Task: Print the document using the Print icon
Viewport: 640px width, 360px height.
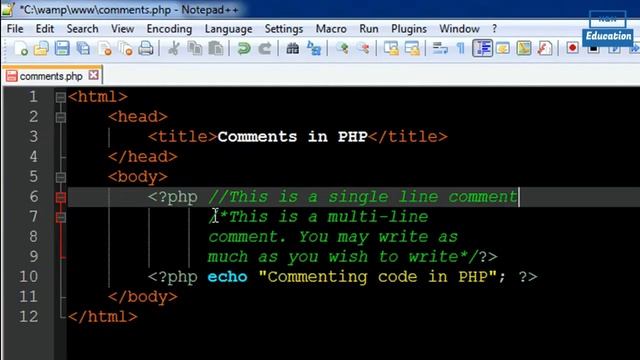Action: [146, 49]
